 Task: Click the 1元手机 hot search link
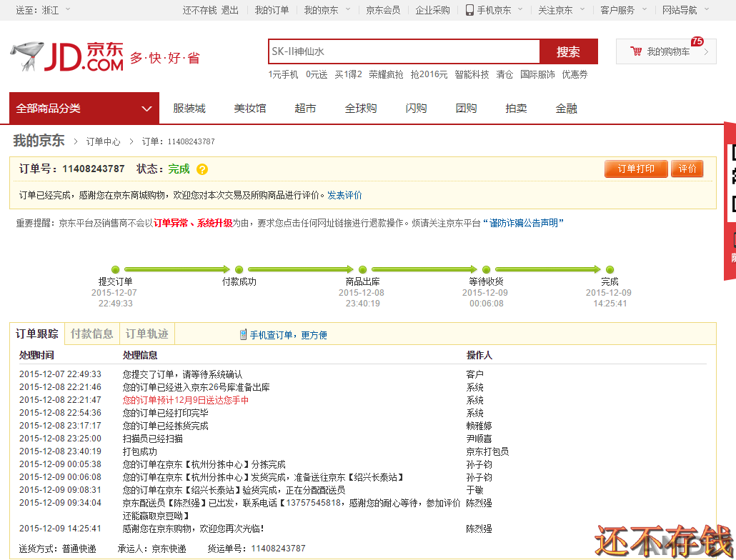pos(283,74)
